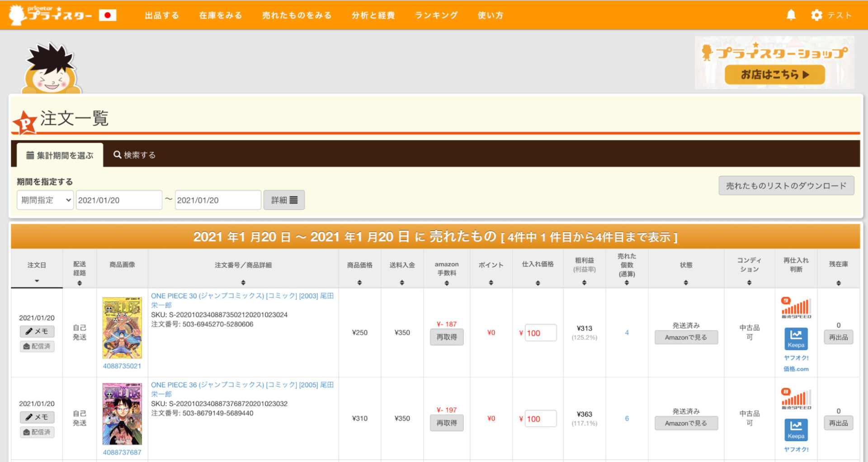The width and height of the screenshot is (868, 462).
Task: Click テスト account label
Action: (840, 15)
